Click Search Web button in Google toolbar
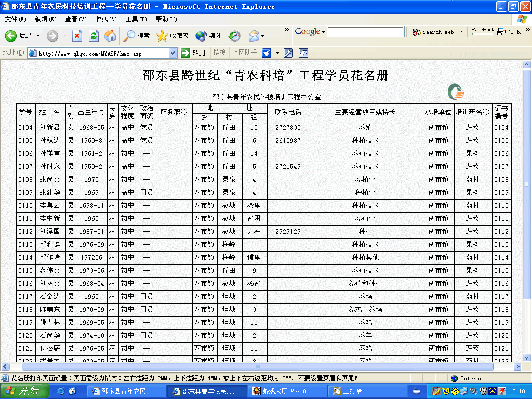 (433, 32)
